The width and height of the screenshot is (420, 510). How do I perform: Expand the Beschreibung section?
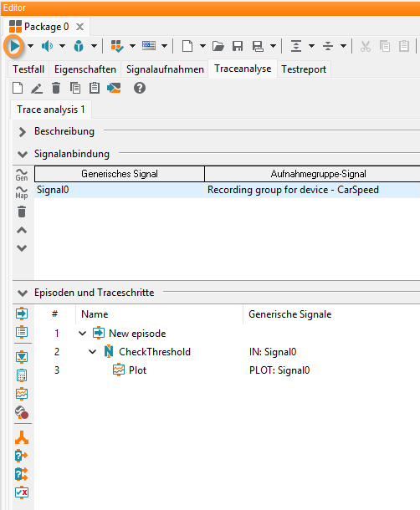(22, 132)
